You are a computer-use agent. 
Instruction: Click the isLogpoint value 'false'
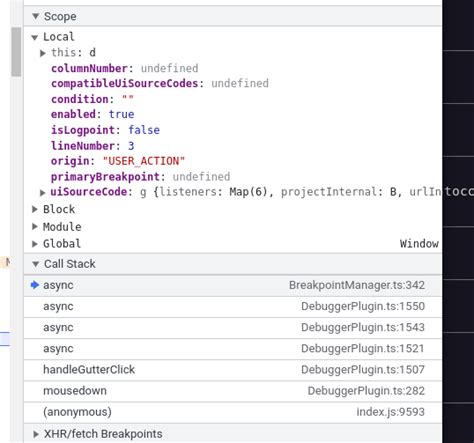tap(144, 130)
